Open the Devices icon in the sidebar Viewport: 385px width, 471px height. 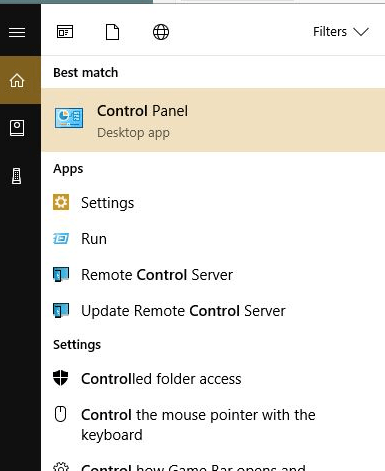pyautogui.click(x=17, y=176)
